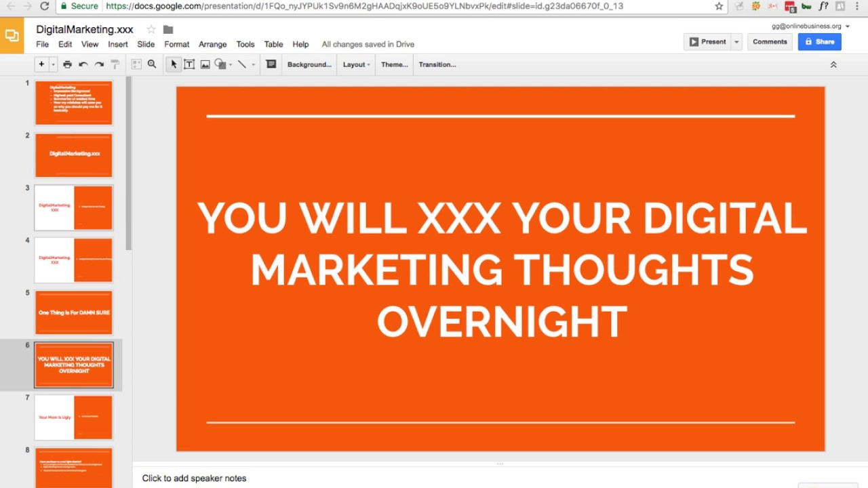Click 'All changes saved in Drive' status
The image size is (868, 488).
point(368,44)
